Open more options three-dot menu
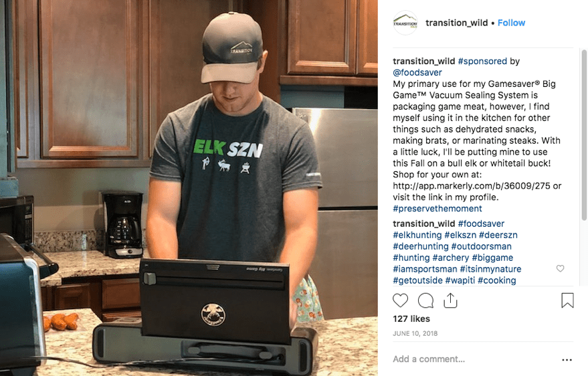 (567, 360)
